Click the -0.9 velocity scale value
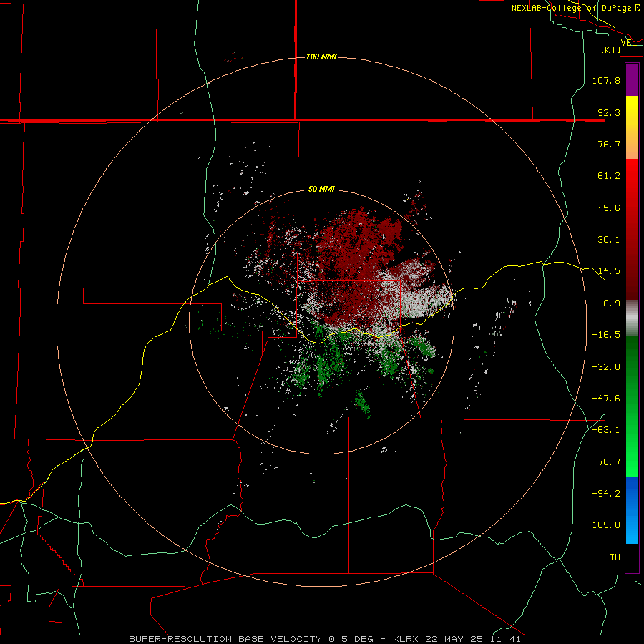This screenshot has height=644, width=644. coord(609,303)
